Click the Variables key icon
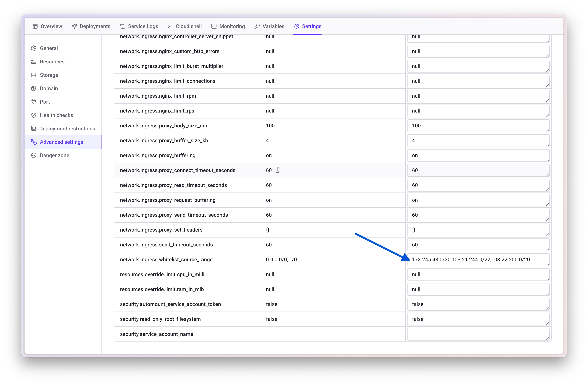This screenshot has height=385, width=588. tap(257, 26)
